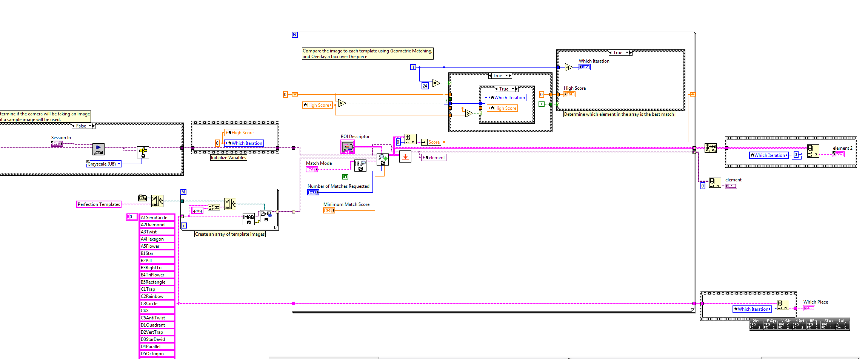The height and width of the screenshot is (359, 868).
Task: Click the array index display stepper arrows
Action: click(x=128, y=216)
